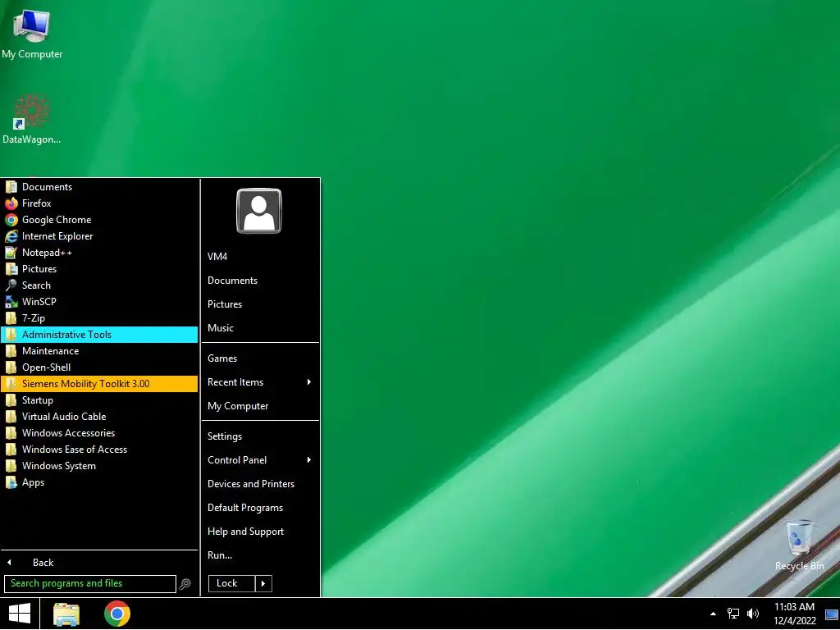This screenshot has width=840, height=630.
Task: Click the user account picture
Action: tap(258, 211)
